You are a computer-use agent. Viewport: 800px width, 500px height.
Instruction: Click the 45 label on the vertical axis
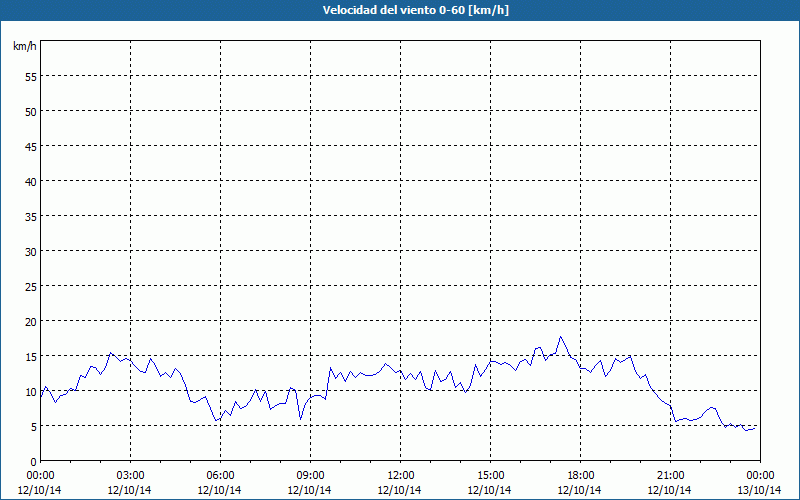31,146
